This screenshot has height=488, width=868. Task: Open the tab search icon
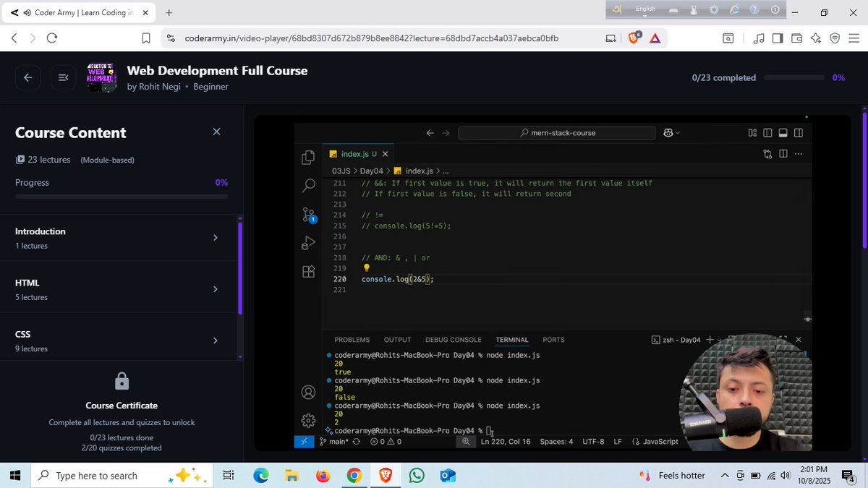(728, 38)
